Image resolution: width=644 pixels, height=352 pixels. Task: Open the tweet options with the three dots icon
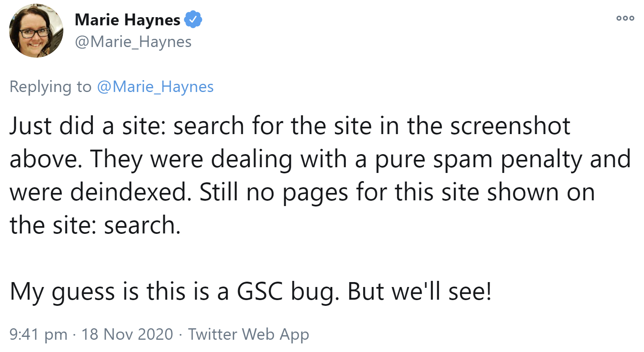tap(624, 17)
